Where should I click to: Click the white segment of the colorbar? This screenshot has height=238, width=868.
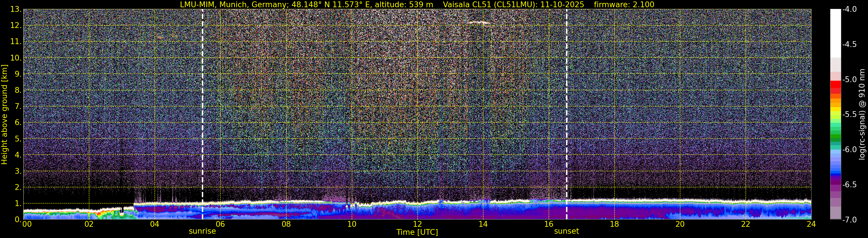[835, 33]
